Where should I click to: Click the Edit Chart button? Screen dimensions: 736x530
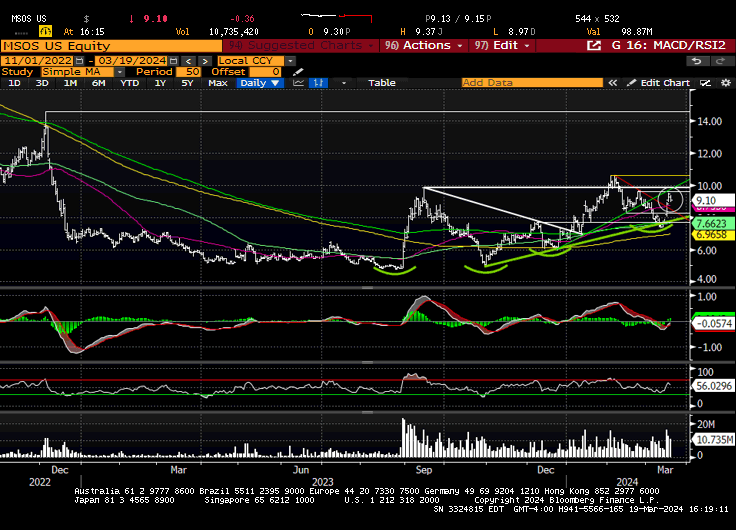659,83
